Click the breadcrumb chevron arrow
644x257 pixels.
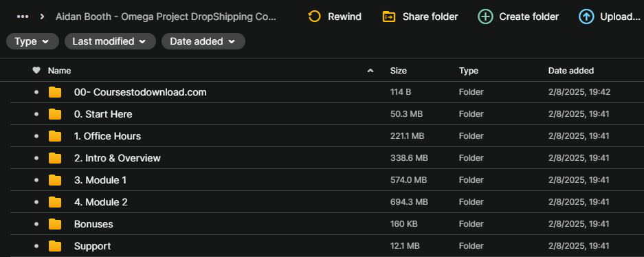42,16
